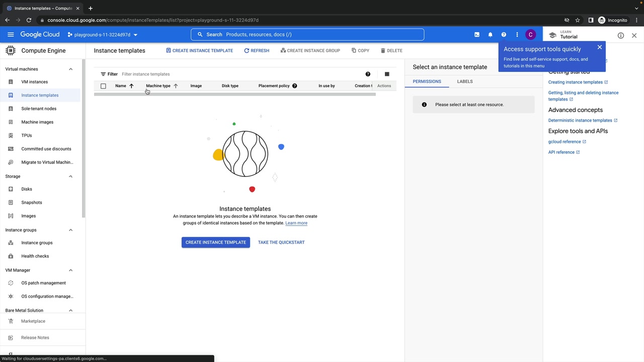Click the Images sidebar icon
Screen dimensions: 644x362
[x=11, y=216]
